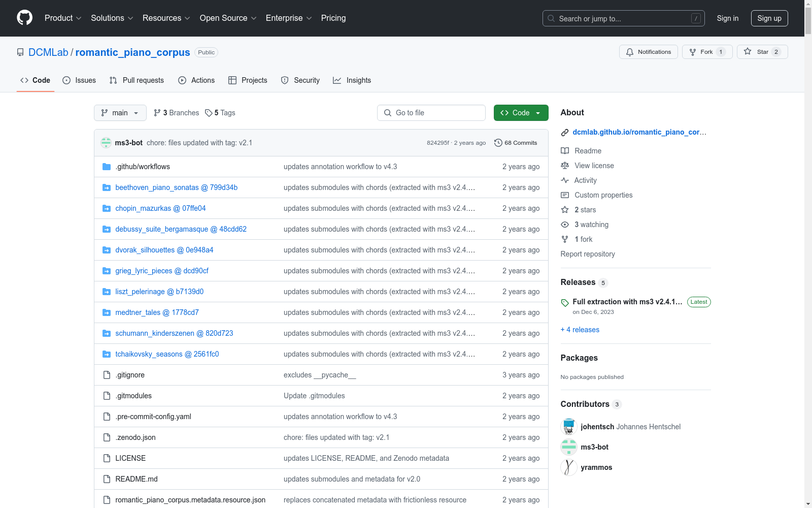Switch to the Actions tab

tap(196, 80)
